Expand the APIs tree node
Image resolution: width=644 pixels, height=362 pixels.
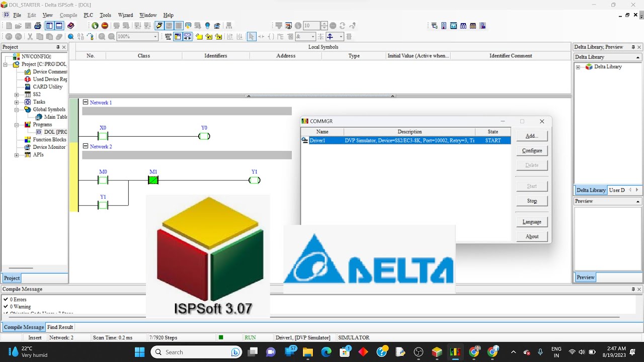[x=17, y=155]
